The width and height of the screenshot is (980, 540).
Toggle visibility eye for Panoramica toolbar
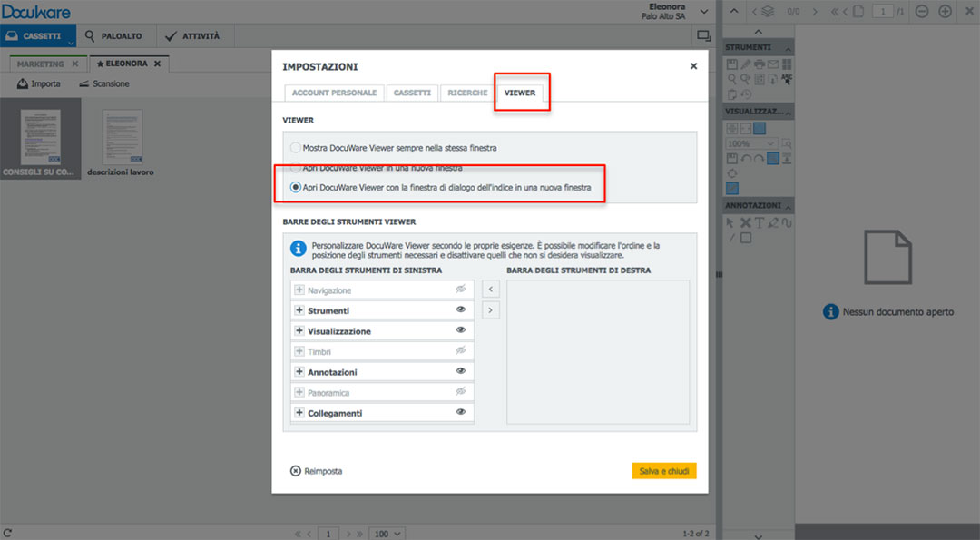pyautogui.click(x=461, y=391)
